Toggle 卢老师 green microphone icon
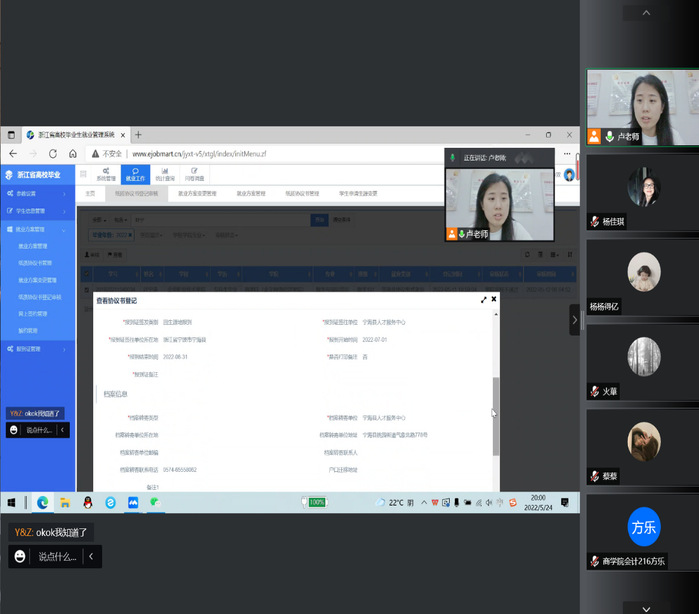 coord(609,136)
